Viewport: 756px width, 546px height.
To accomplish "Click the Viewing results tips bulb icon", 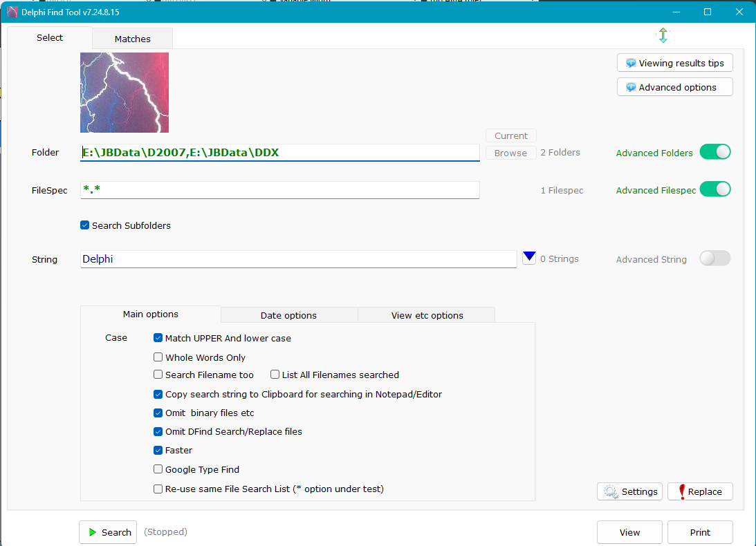I will 630,62.
